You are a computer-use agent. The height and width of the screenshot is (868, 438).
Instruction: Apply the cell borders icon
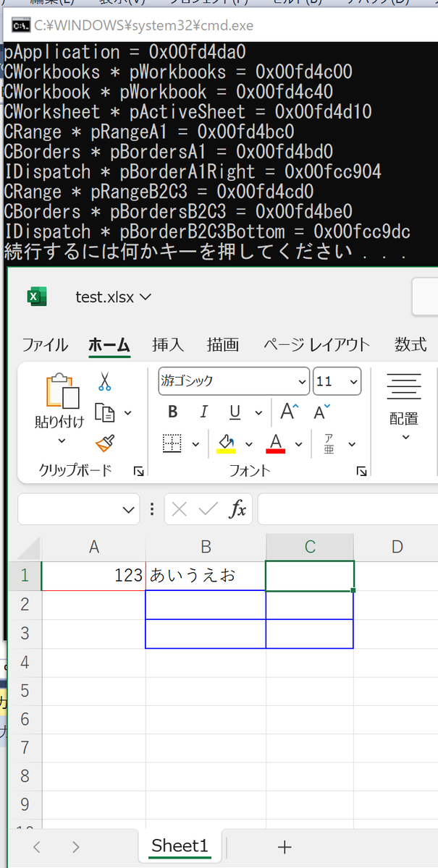(x=172, y=443)
